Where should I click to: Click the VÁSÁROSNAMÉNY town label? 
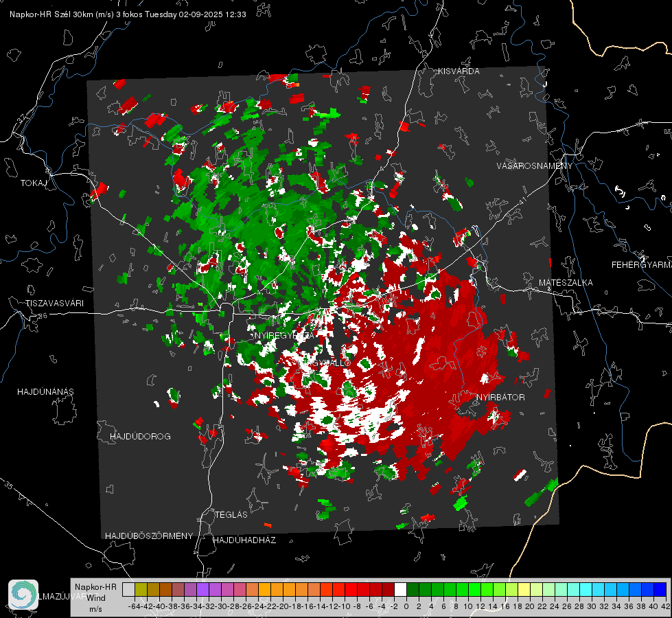pyautogui.click(x=535, y=166)
